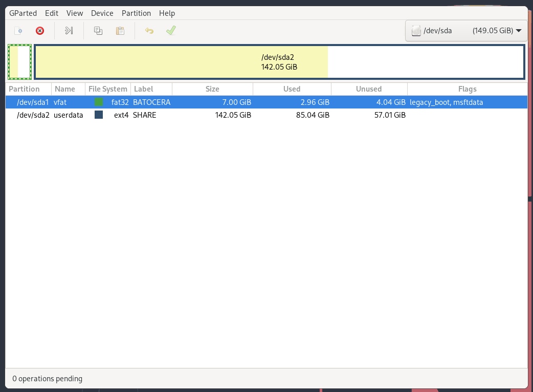Open the Device menu
The width and height of the screenshot is (533, 392).
click(x=102, y=13)
